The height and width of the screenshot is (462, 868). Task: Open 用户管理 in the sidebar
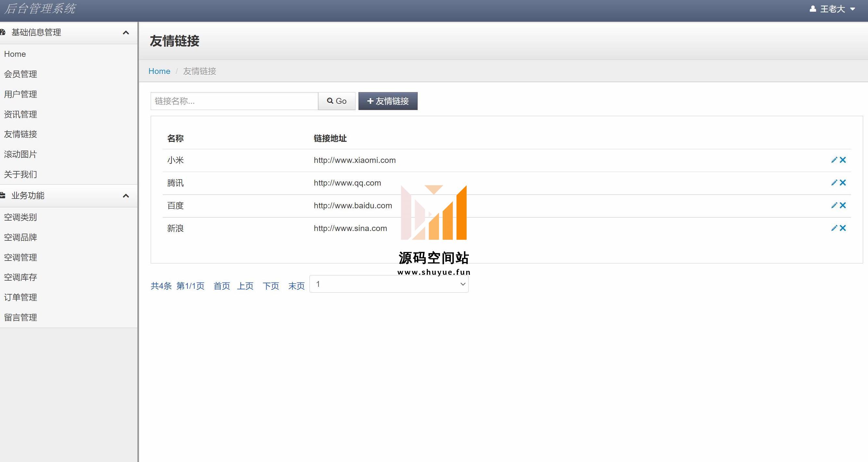coord(20,94)
